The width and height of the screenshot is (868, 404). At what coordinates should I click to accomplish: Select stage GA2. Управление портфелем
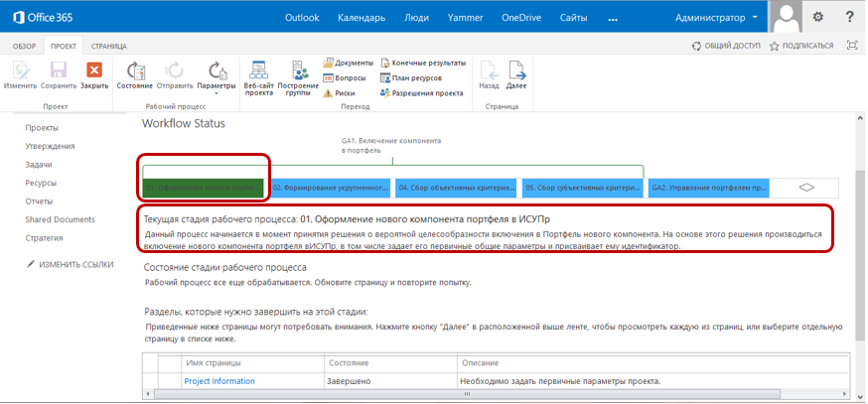coord(708,188)
